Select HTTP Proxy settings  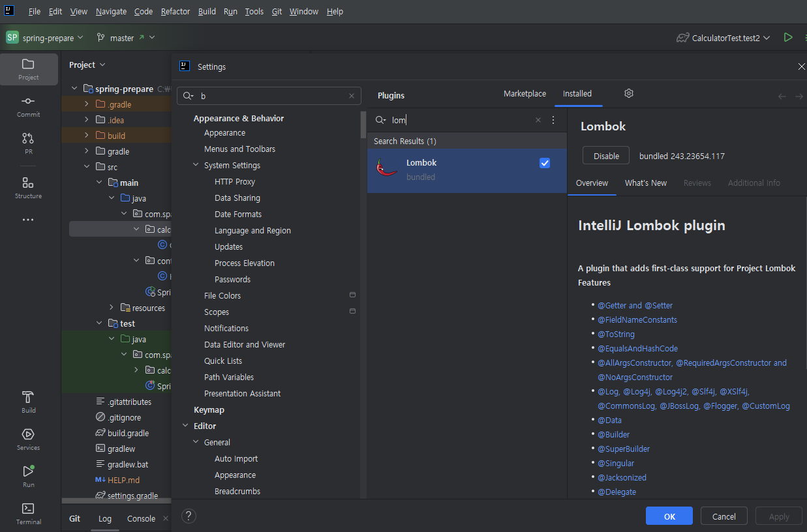pyautogui.click(x=235, y=182)
